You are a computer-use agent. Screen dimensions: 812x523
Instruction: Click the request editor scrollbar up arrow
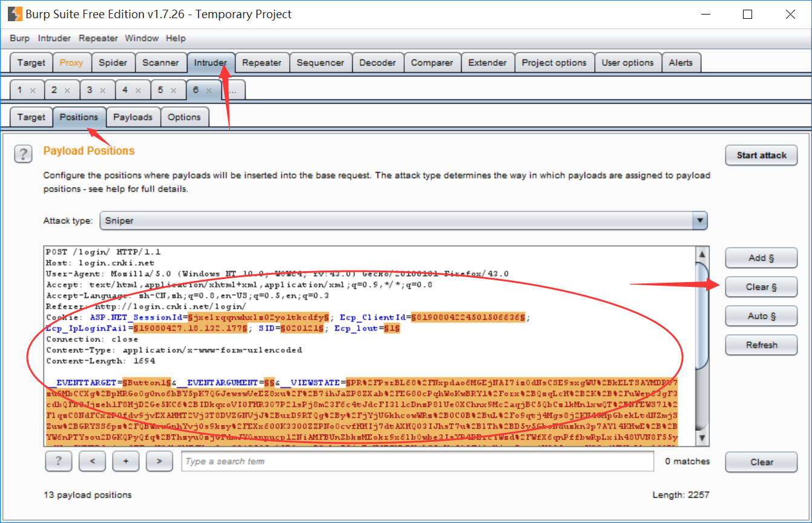pos(702,254)
